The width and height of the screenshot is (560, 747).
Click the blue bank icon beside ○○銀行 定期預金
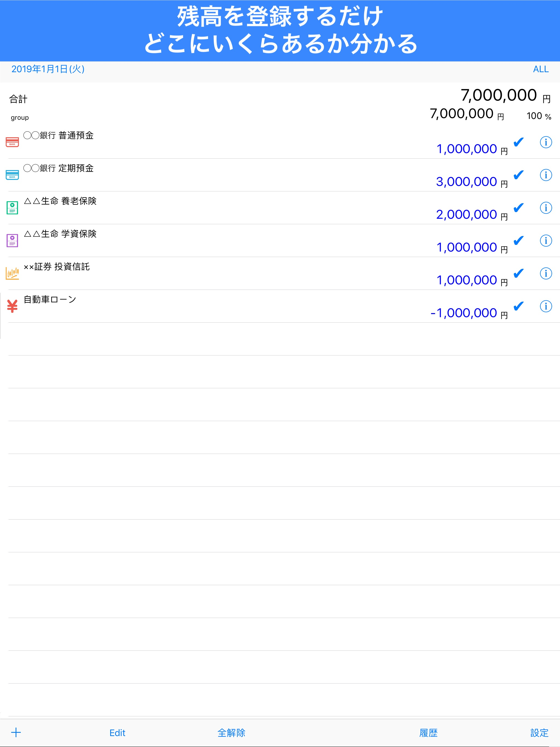pyautogui.click(x=12, y=175)
